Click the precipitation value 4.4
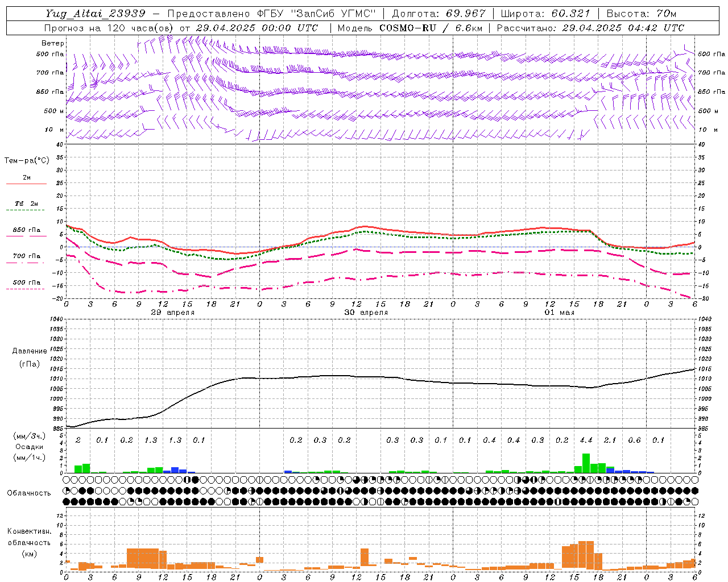 [x=586, y=440]
